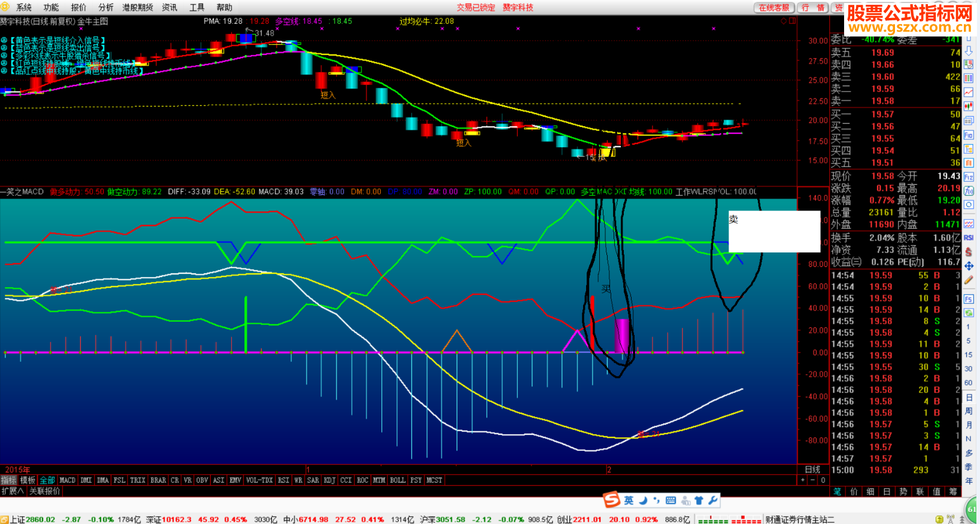
Task: Switch to 月 monthly period in sidebar
Action: point(969,425)
